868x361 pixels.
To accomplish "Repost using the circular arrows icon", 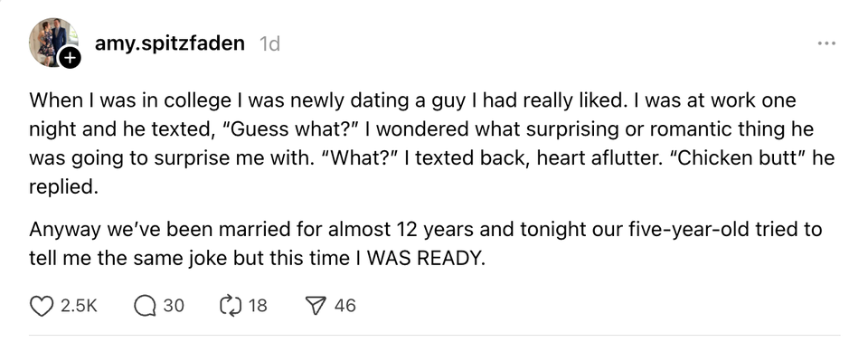I will click(229, 306).
